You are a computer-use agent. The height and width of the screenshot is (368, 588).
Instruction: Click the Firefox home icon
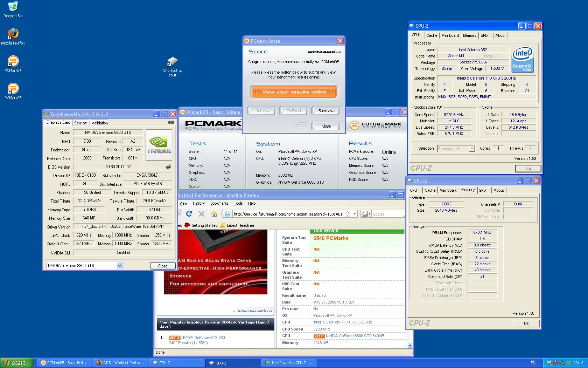(x=214, y=214)
